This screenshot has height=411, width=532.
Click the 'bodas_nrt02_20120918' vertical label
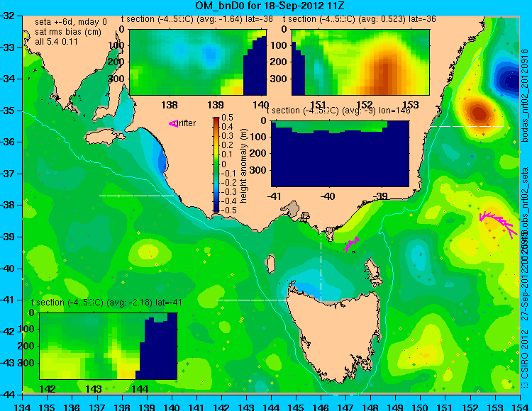(x=525, y=96)
